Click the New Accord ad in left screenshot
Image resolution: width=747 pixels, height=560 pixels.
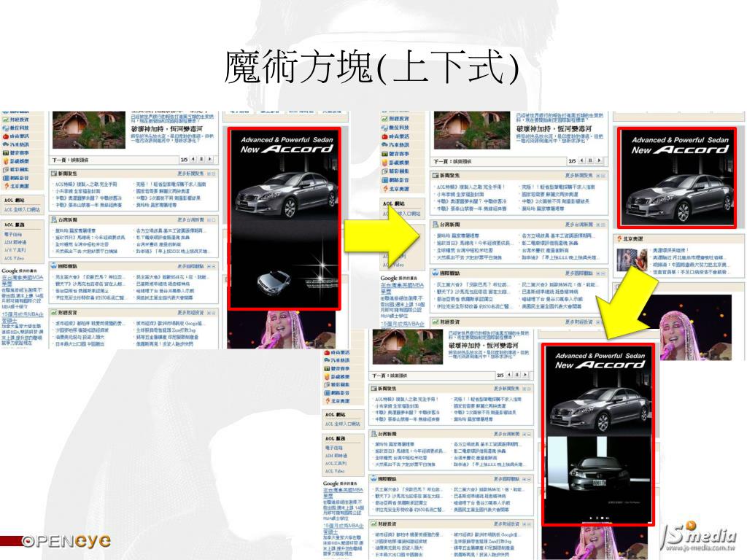click(x=285, y=219)
